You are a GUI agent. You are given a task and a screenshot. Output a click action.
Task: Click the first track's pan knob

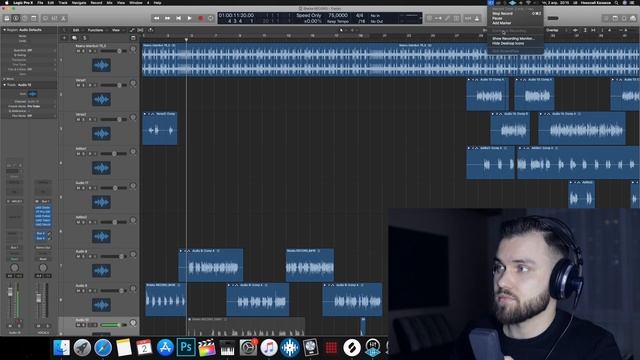(133, 49)
